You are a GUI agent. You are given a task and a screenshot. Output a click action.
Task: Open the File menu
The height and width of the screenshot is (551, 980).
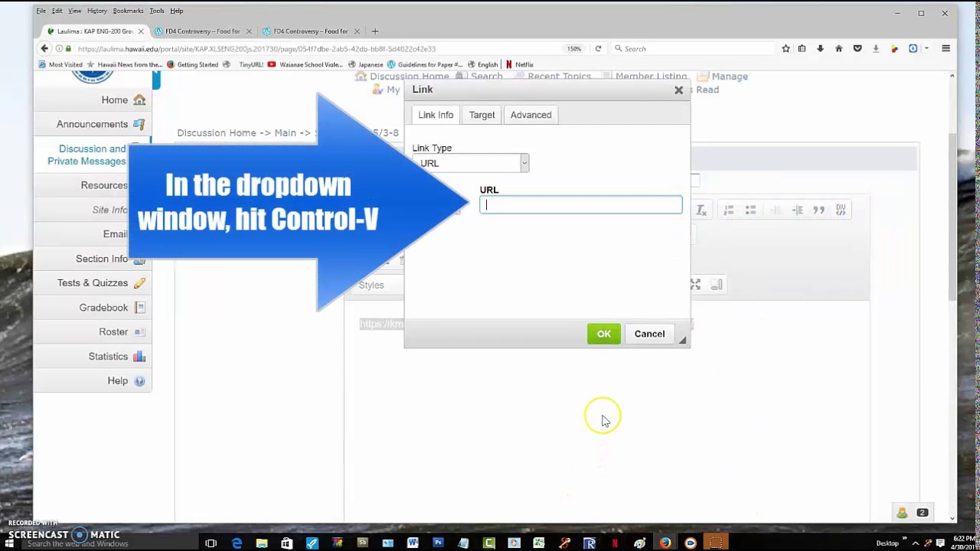(41, 11)
